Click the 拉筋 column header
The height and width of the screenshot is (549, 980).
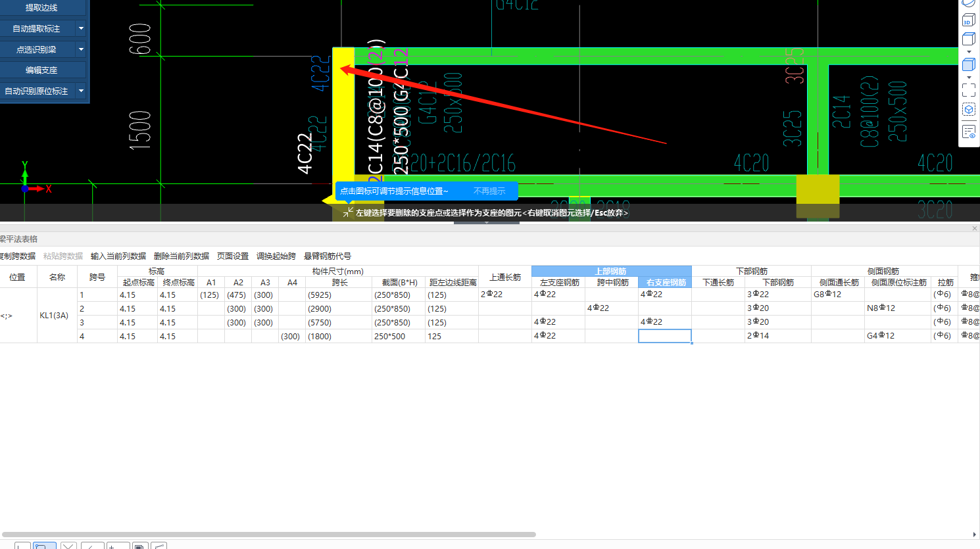pyautogui.click(x=945, y=283)
